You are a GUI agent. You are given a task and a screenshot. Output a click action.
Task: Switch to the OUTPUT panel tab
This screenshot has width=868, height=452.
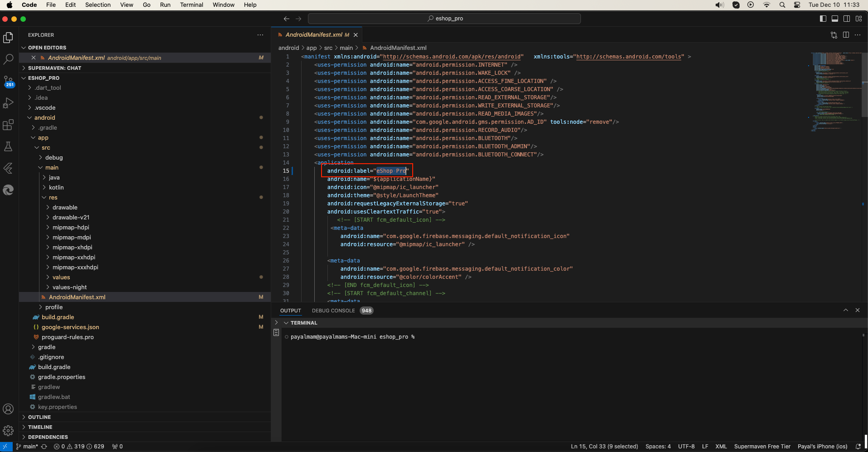tap(291, 311)
